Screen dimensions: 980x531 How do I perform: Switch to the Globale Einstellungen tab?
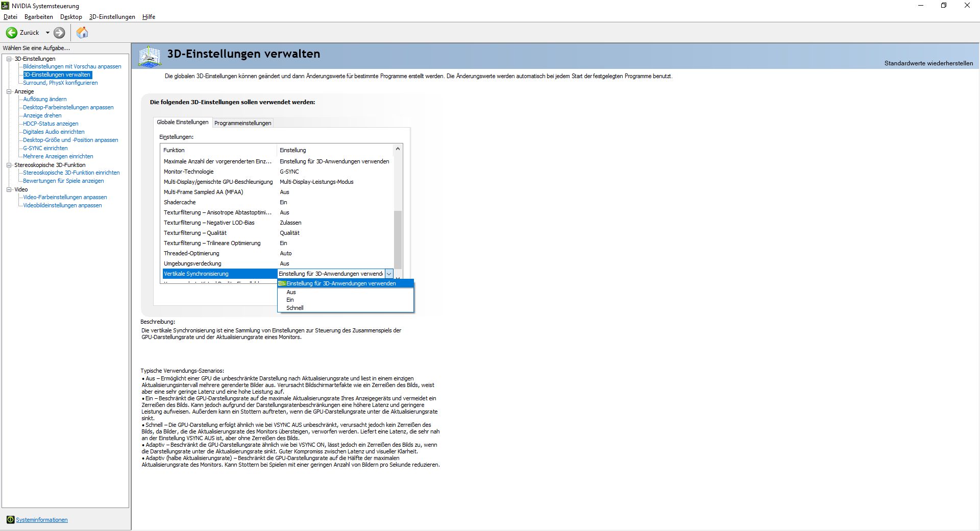pos(182,122)
